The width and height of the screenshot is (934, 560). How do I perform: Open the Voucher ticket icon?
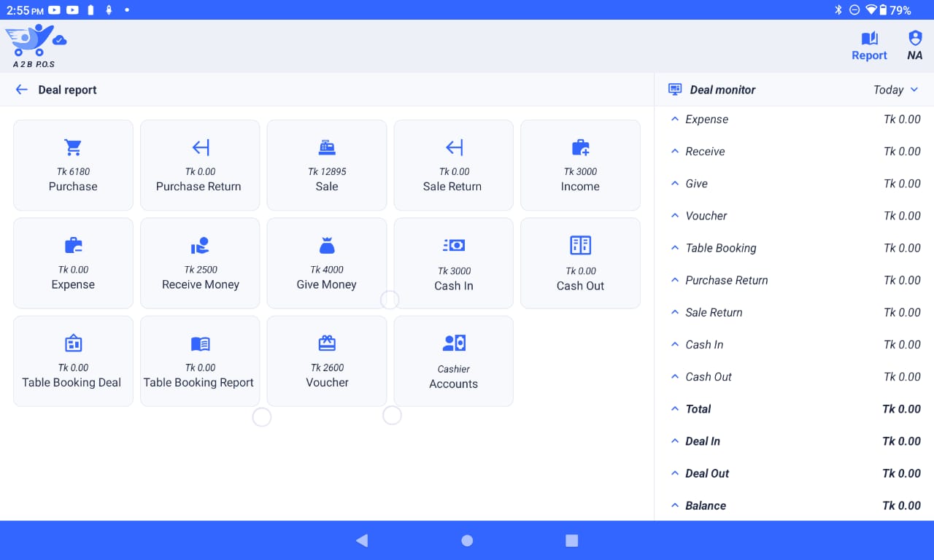(x=326, y=343)
